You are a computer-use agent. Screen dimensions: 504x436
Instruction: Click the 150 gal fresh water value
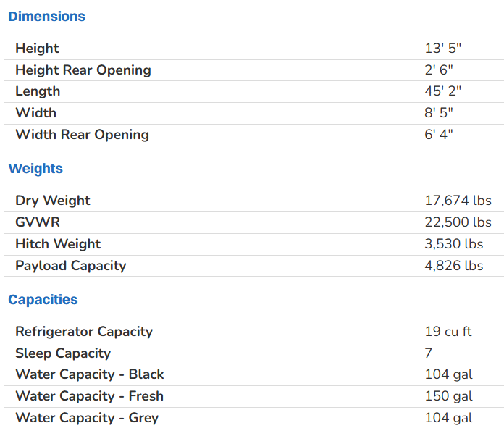click(448, 395)
